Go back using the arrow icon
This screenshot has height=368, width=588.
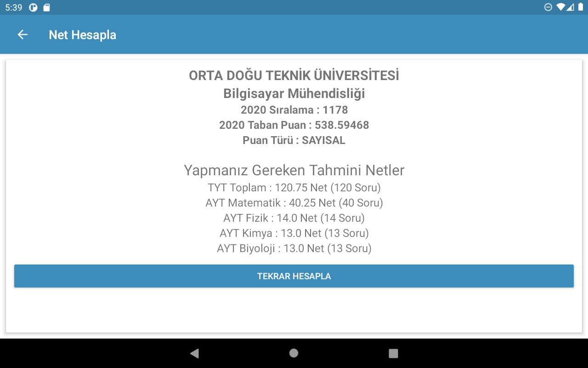(23, 34)
